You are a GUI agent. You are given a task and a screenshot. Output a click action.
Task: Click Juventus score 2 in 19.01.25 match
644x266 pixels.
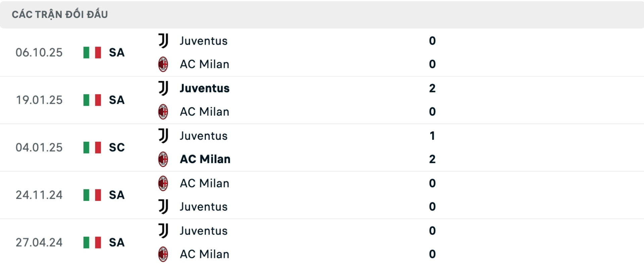pos(432,88)
